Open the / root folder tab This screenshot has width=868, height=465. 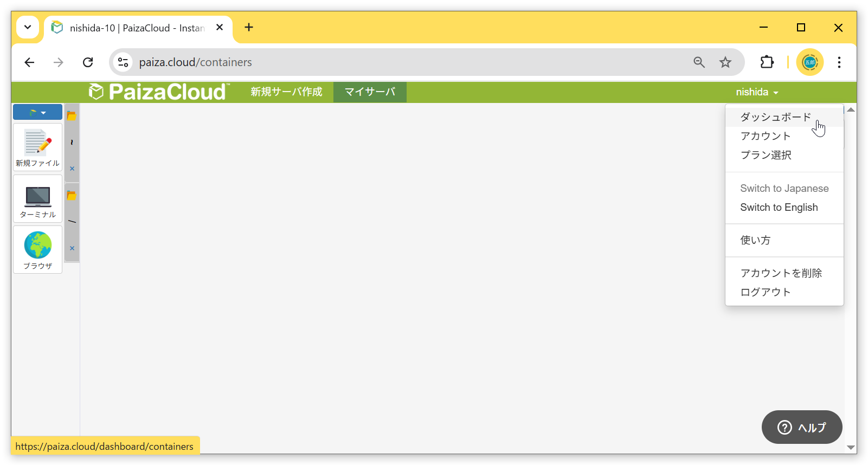(72, 221)
